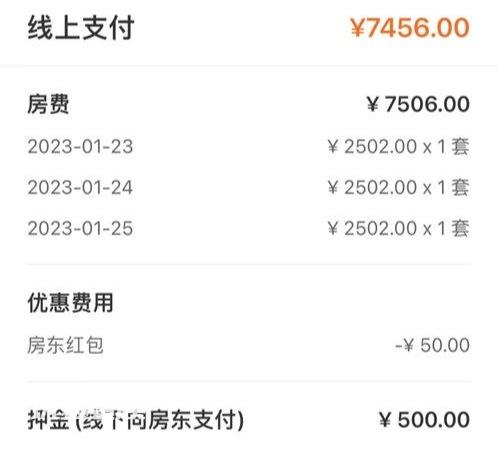Click the yen symbol beside 7506.00

pos(373,104)
